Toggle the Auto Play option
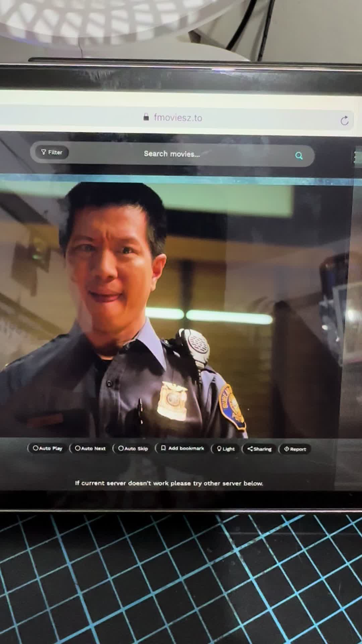 [x=48, y=448]
